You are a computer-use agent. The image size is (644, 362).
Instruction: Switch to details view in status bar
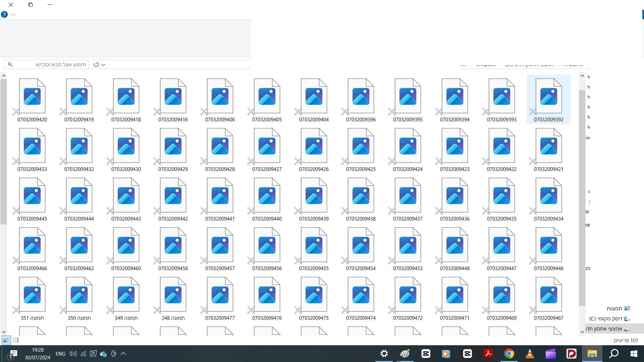(15, 341)
